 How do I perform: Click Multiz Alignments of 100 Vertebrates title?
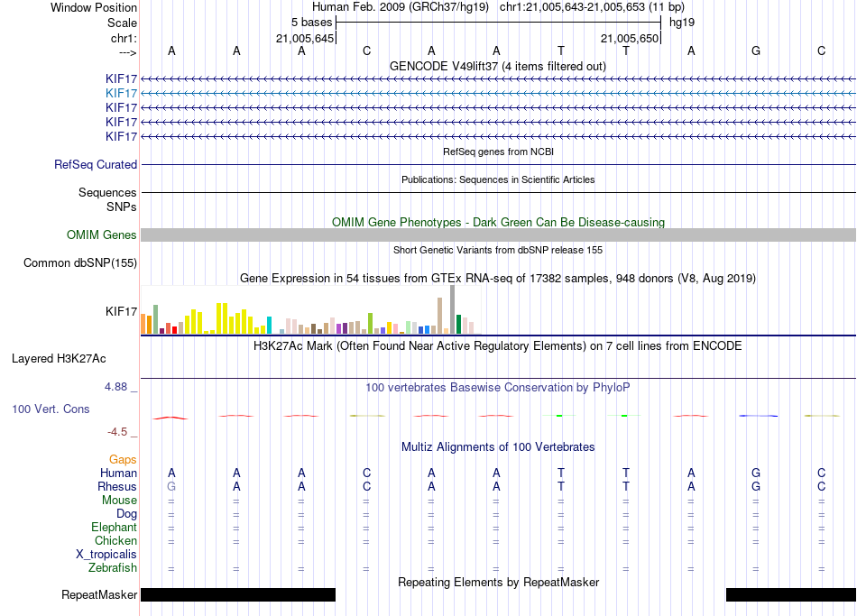pyautogui.click(x=498, y=447)
